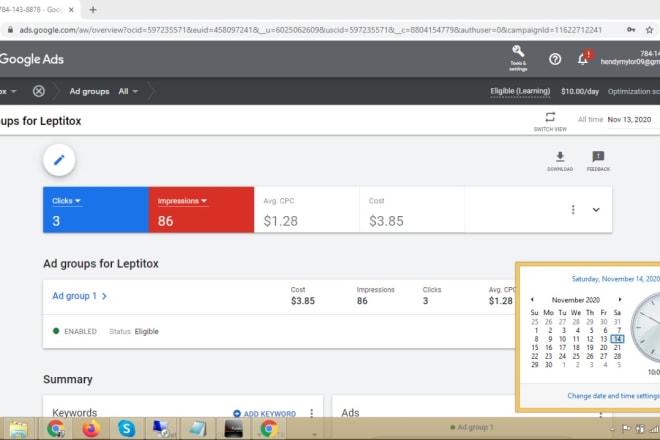The image size is (660, 440).
Task: Open Firefox from taskbar
Action: tap(91, 429)
